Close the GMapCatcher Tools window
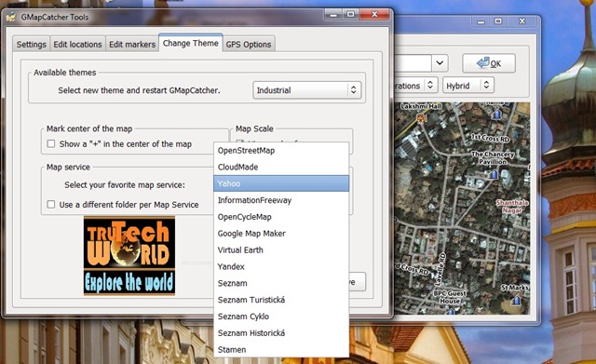Screen dimensions: 596x364 [x=374, y=15]
